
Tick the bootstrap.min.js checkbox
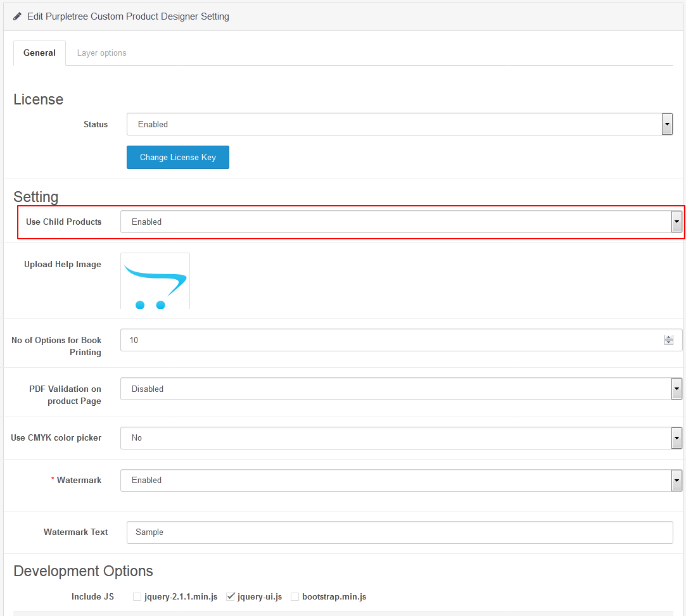click(295, 597)
